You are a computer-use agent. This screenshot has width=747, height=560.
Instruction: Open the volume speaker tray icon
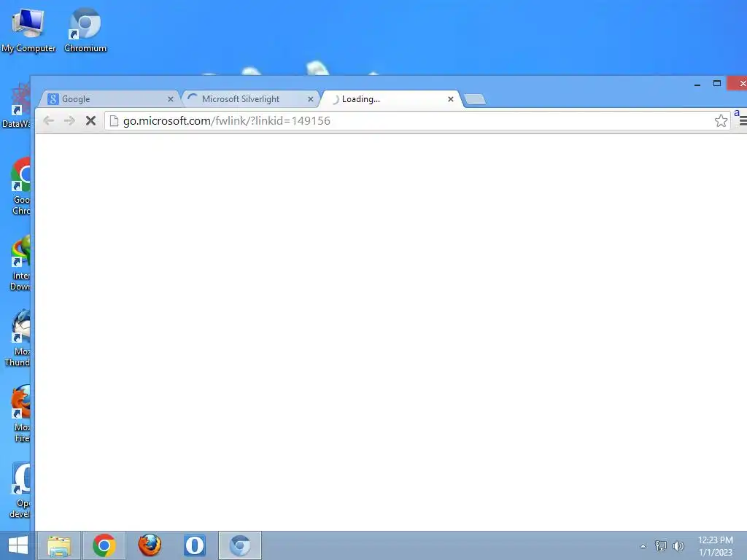click(x=678, y=545)
